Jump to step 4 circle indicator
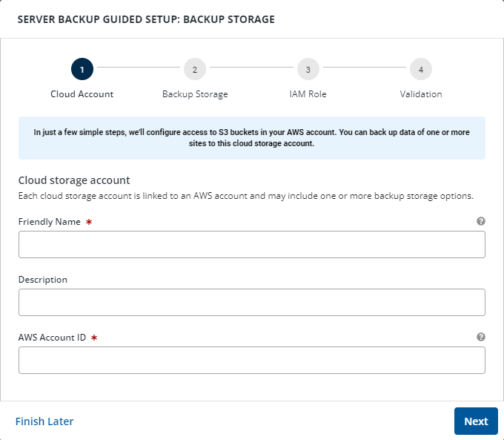 [421, 69]
